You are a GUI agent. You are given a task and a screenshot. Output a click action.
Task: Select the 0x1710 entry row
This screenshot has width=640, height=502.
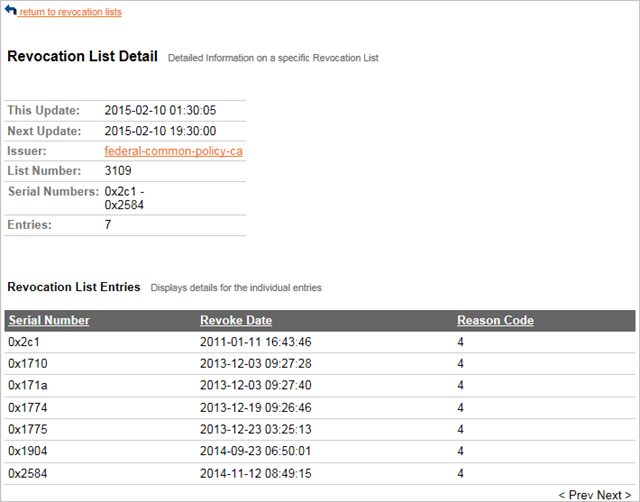click(x=26, y=364)
